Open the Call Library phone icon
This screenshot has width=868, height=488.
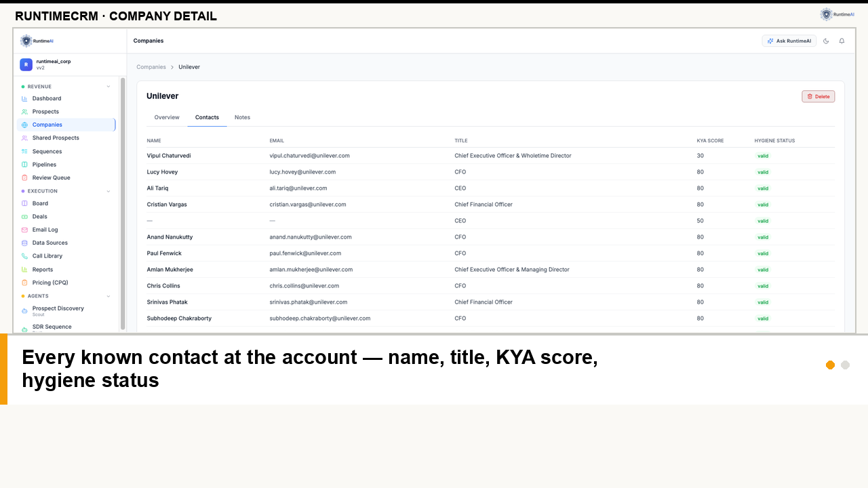pos(25,256)
